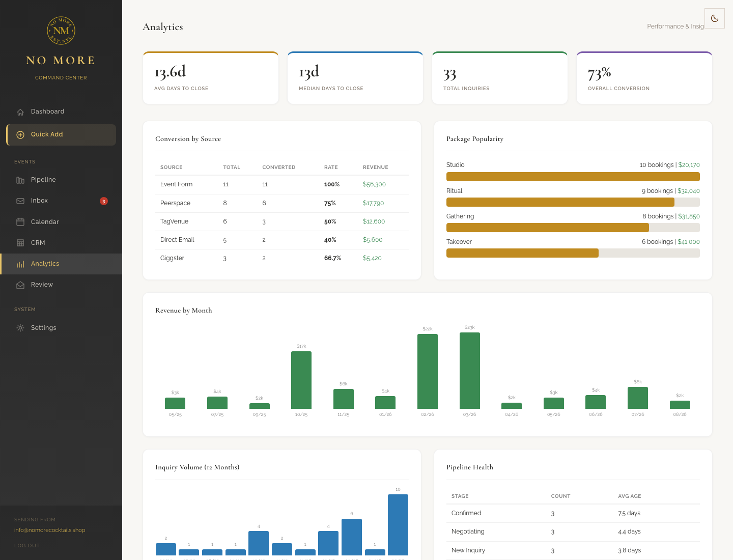Click the 10/25 revenue bar
The height and width of the screenshot is (560, 733).
coord(301,380)
